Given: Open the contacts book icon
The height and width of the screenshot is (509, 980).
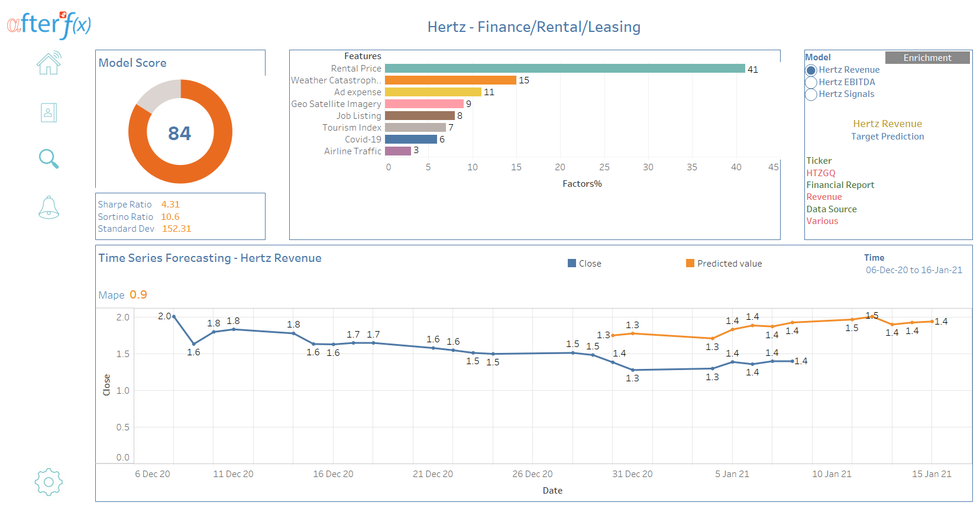Looking at the screenshot, I should pos(48,112).
